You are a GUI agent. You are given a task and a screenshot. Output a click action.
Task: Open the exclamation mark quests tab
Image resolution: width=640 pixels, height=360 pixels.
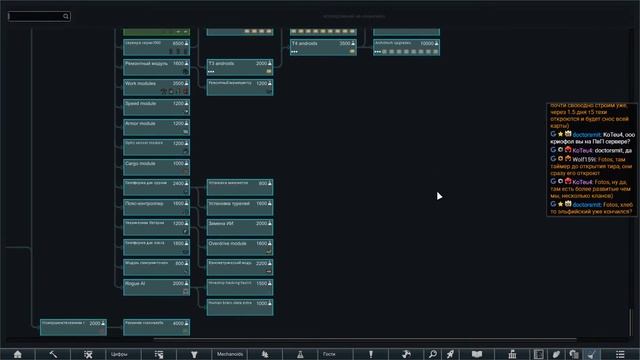371,354
